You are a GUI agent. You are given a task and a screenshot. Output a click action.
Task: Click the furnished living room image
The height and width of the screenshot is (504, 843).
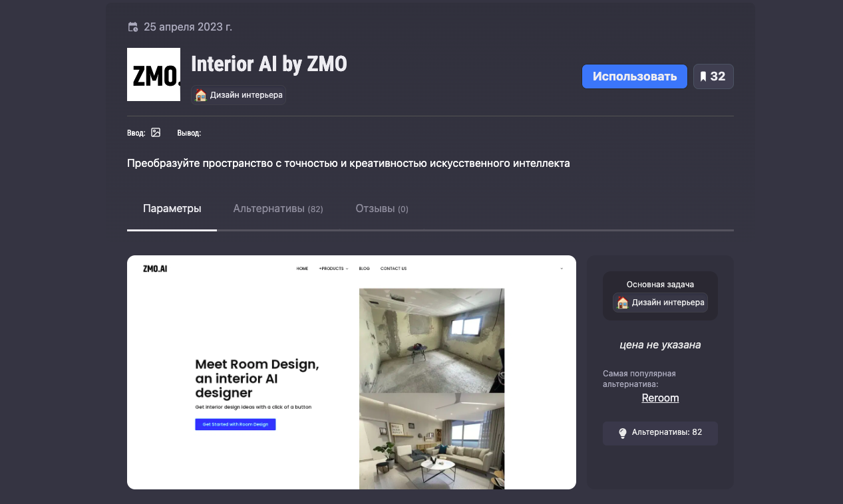tap(431, 441)
